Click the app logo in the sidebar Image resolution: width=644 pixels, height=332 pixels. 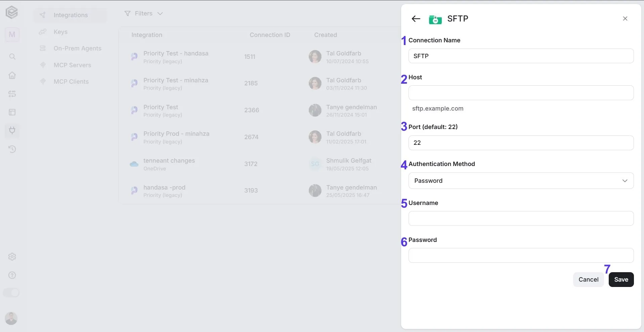click(12, 12)
